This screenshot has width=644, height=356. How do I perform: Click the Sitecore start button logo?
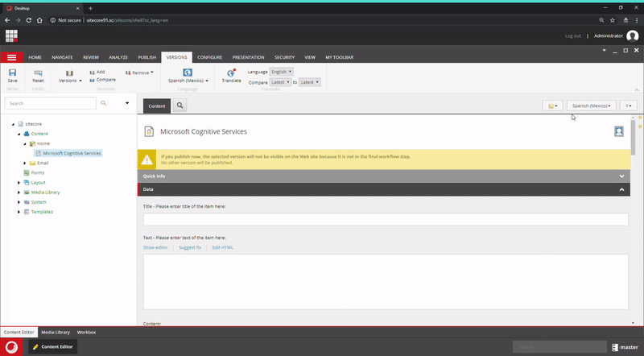coord(11,347)
